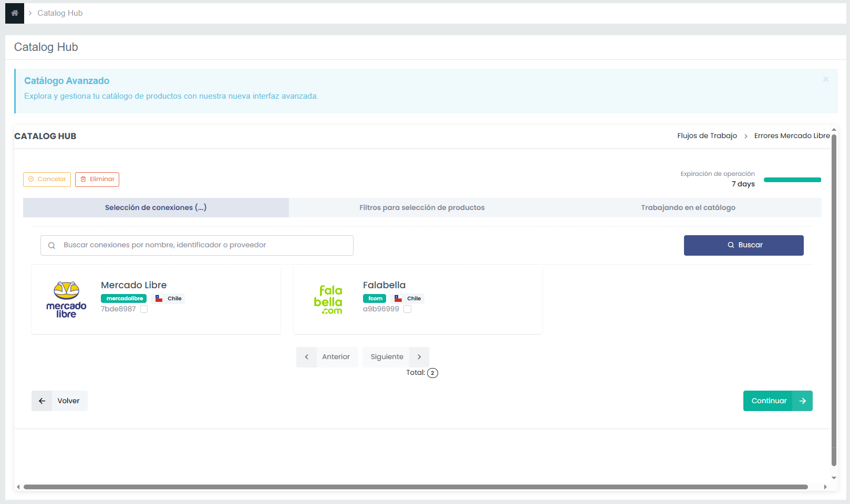Click the Mercado Libre logo
The width and height of the screenshot is (850, 504).
[x=66, y=300]
